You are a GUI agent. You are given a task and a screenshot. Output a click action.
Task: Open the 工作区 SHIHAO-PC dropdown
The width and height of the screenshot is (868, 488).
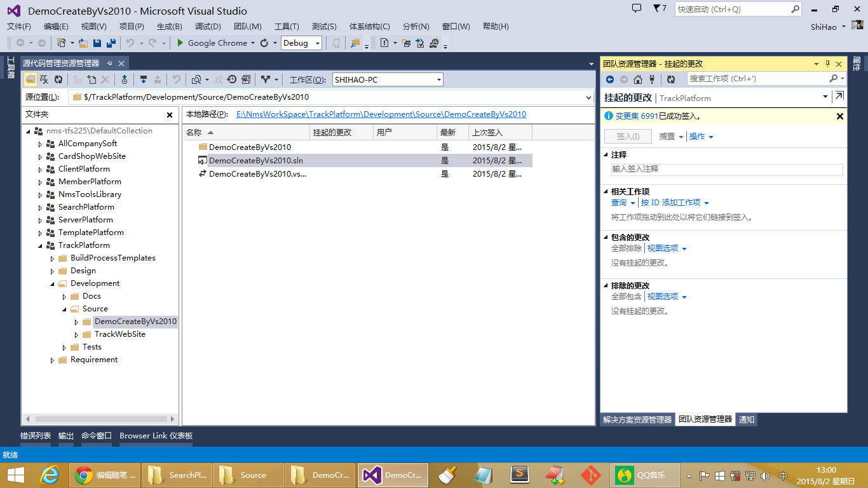coord(438,80)
